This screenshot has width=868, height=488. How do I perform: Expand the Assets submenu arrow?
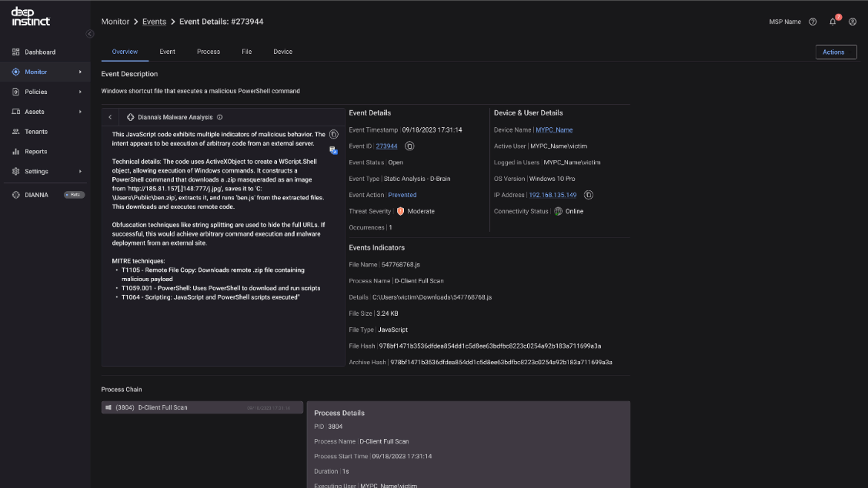click(80, 112)
